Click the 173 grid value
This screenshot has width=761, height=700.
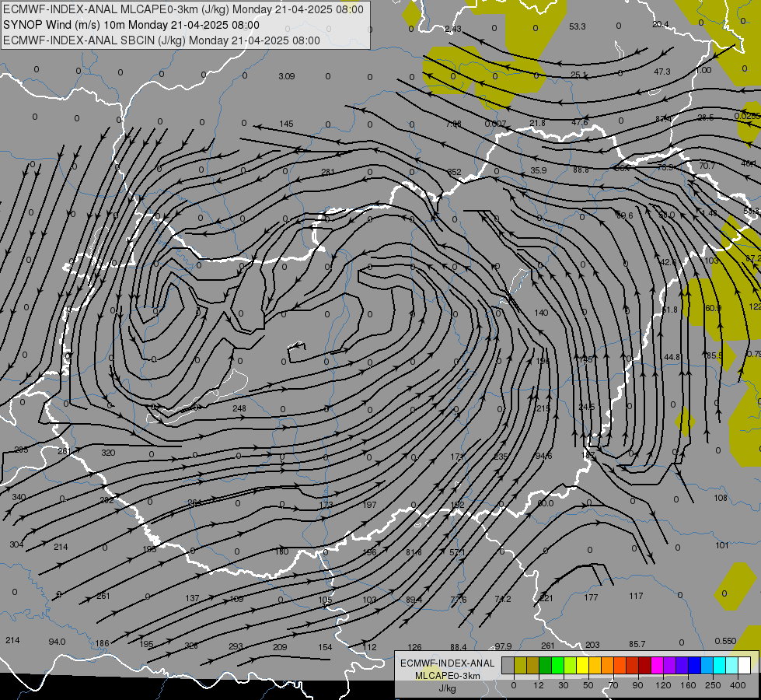click(326, 505)
